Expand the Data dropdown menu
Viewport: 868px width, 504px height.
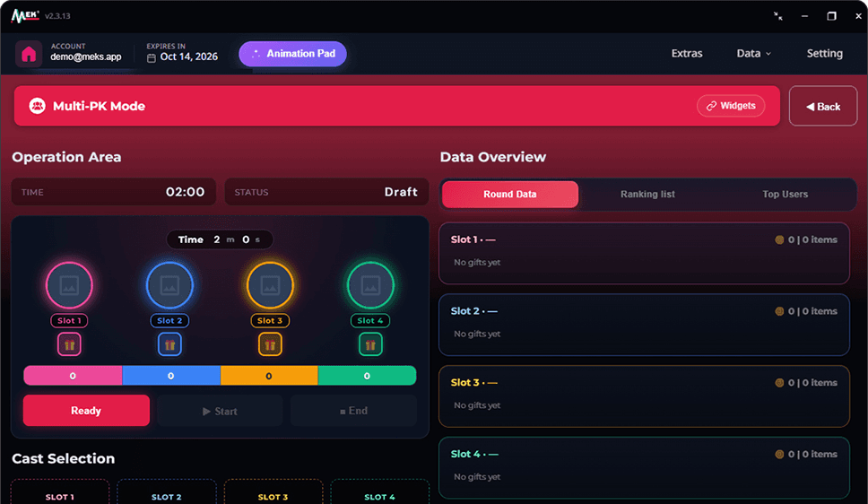[x=753, y=54]
